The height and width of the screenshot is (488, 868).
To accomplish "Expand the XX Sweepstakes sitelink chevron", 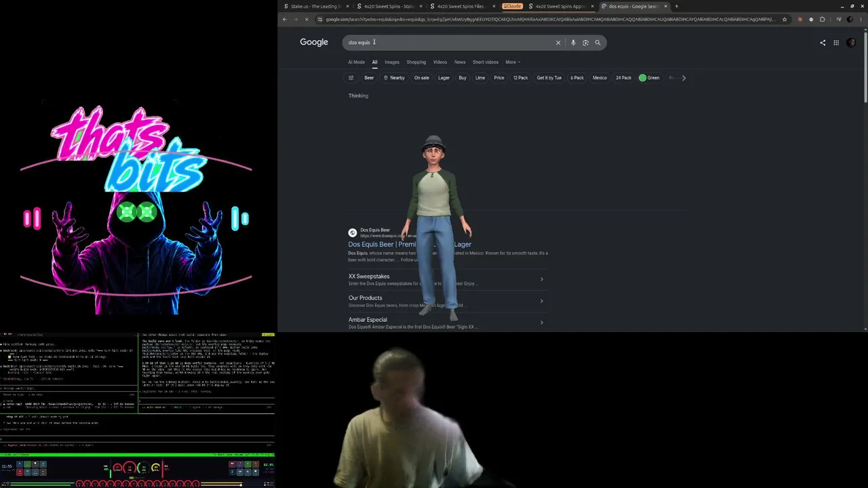I will point(541,279).
